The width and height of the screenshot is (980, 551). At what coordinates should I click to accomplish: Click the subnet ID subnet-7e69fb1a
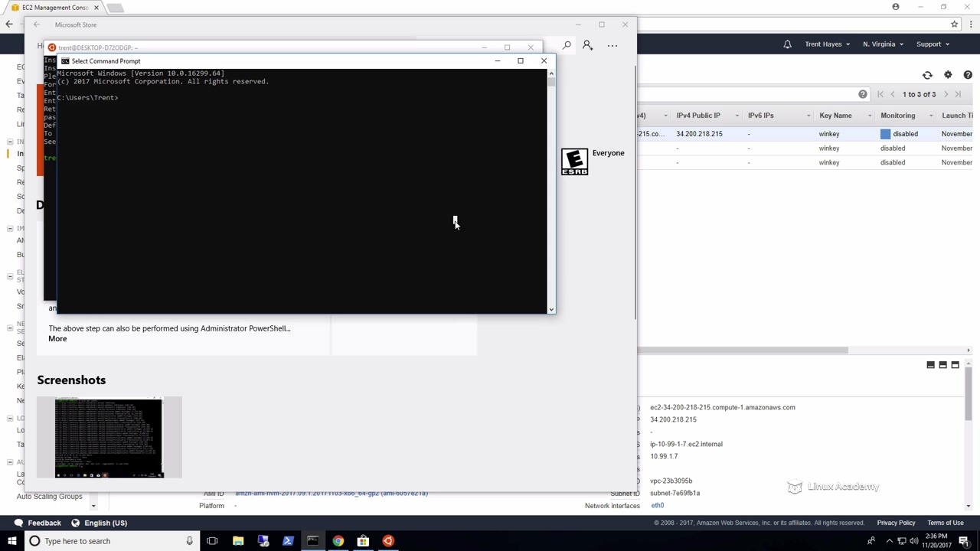[675, 493]
